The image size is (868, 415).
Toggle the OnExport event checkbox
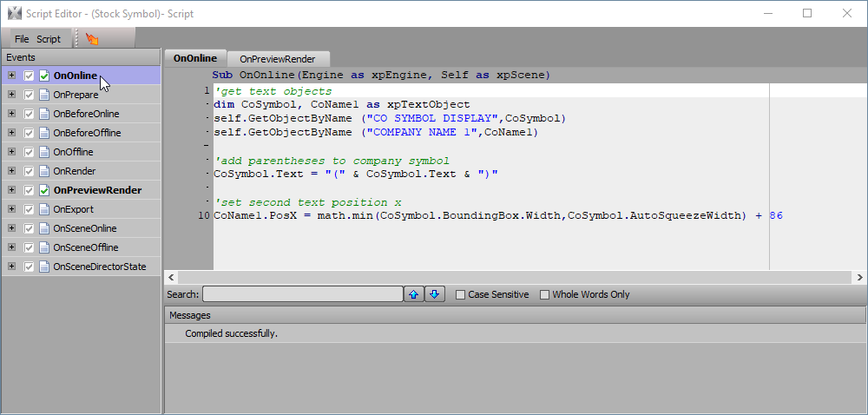(x=30, y=209)
